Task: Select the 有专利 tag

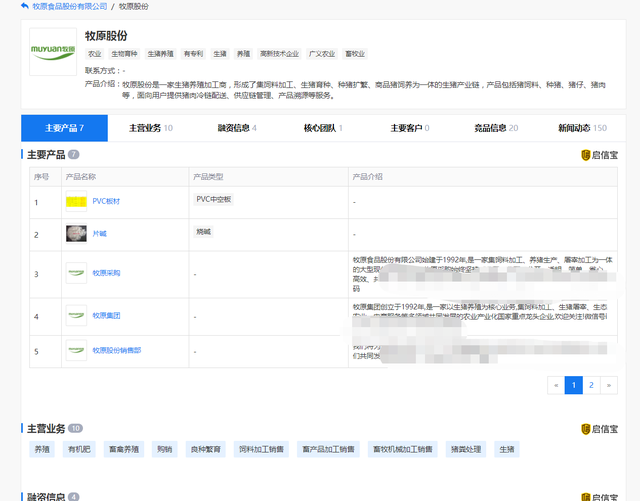Action: tap(193, 54)
